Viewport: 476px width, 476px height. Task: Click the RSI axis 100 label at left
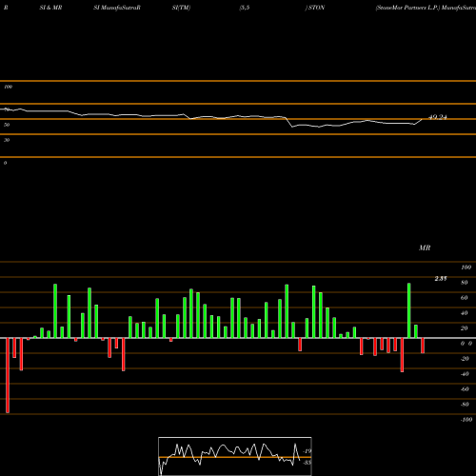(x=8, y=87)
